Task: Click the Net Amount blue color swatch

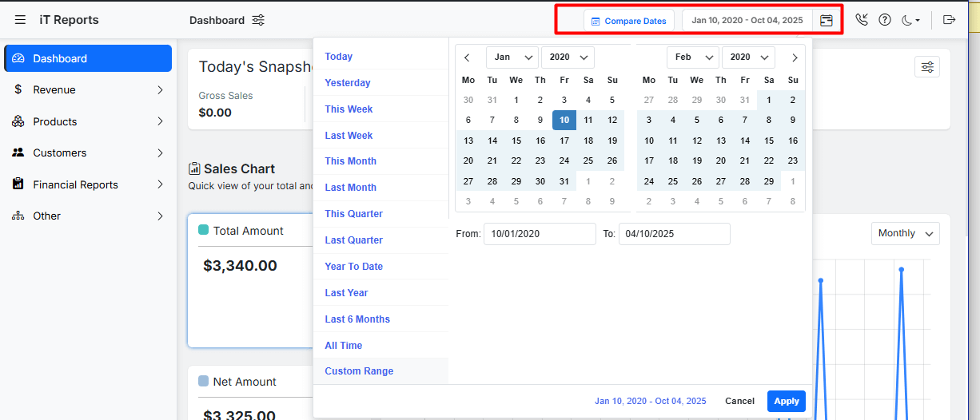Action: coord(203,381)
